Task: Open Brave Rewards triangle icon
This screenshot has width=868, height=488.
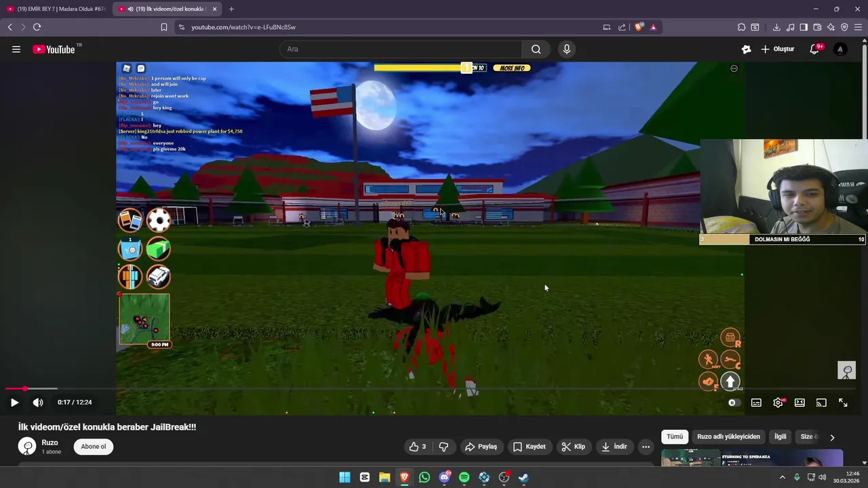Action: (x=653, y=27)
